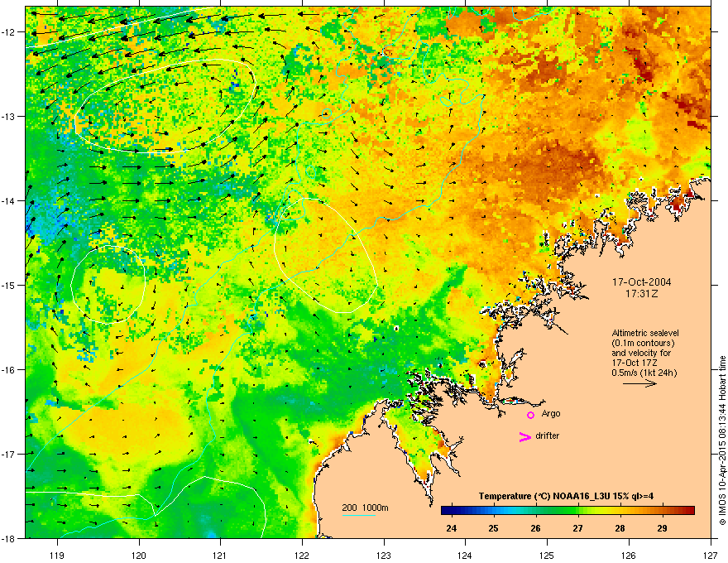Screen dimensions: 728x563
Task: Click the "0.5m/s (1kt 24h)" caption
Action: (x=644, y=373)
